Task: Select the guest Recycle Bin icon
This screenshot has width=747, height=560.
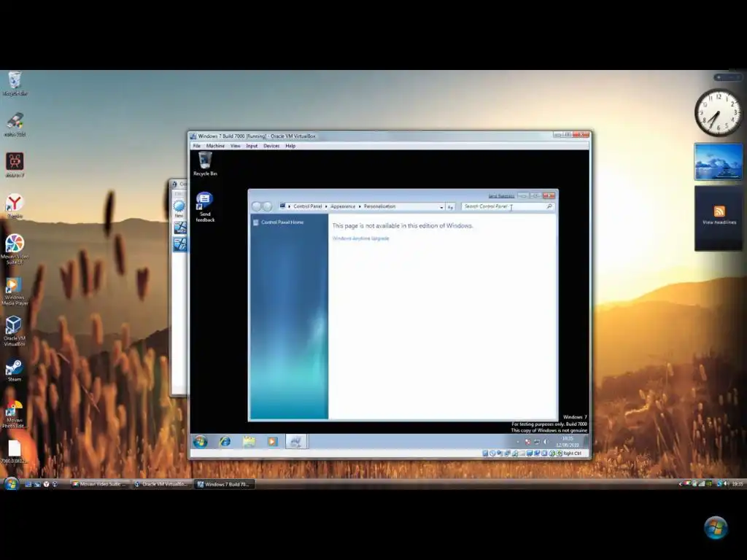Action: coord(205,164)
